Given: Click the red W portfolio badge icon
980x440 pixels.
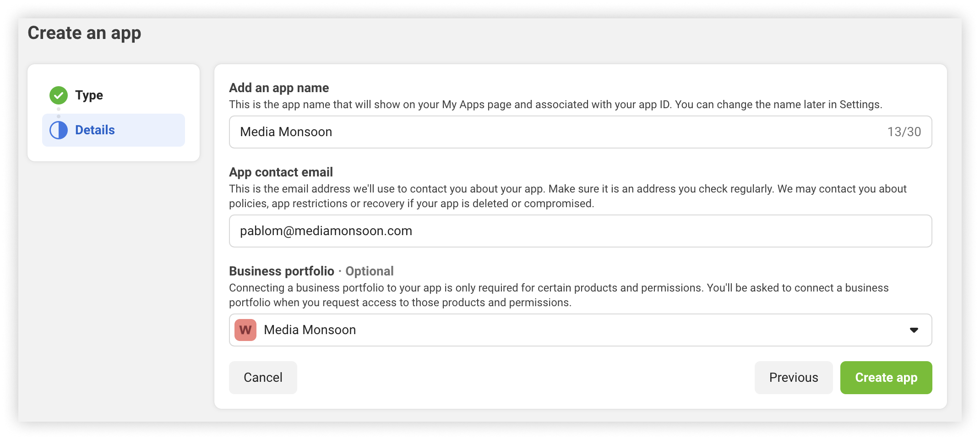Looking at the screenshot, I should click(x=245, y=330).
